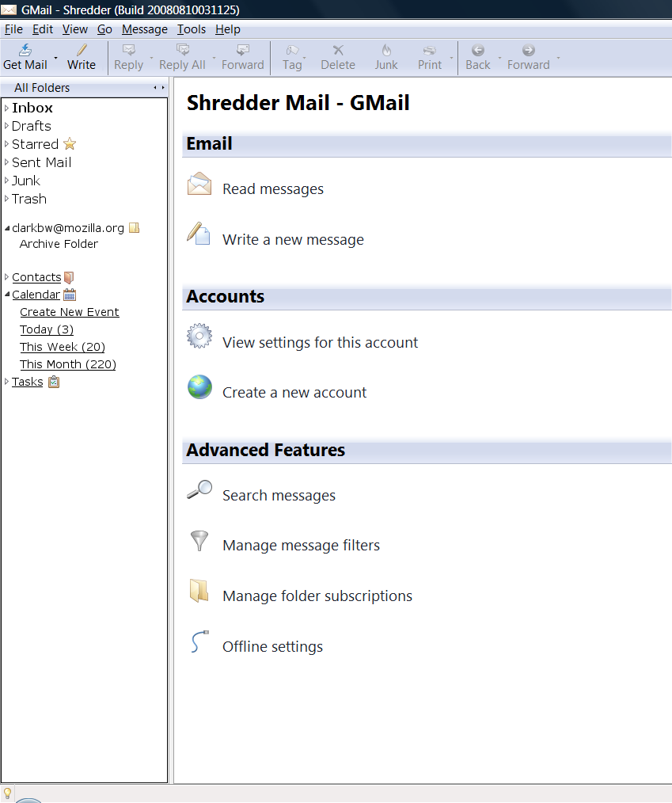Open the Reply dropdown arrow
Viewport: 672px width, 803px height.
[x=151, y=57]
